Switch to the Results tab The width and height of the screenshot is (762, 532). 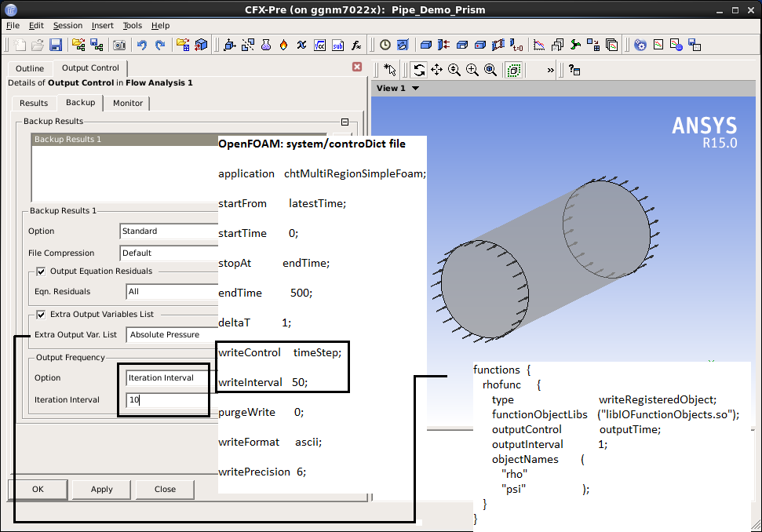tap(34, 103)
